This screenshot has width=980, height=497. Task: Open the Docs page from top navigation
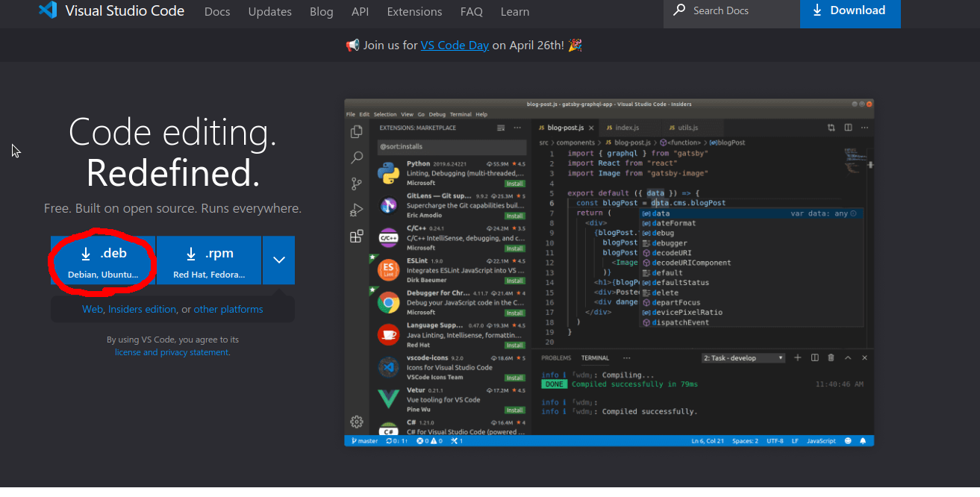(x=217, y=12)
